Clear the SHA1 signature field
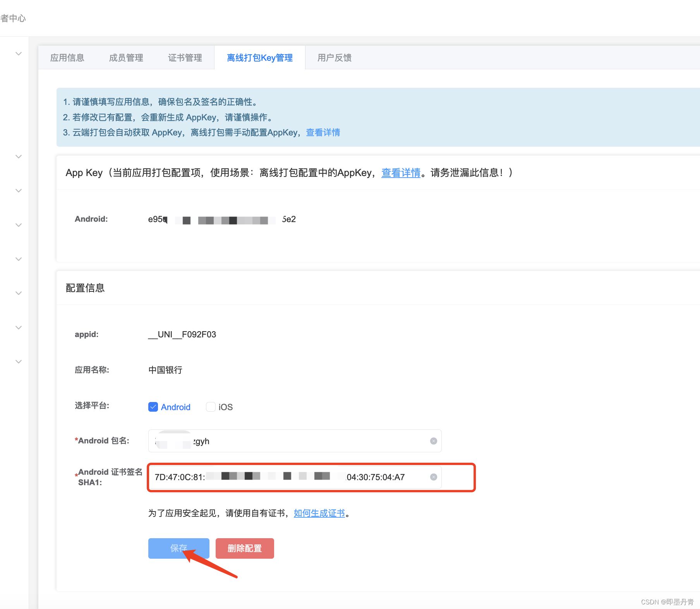This screenshot has width=700, height=609. (434, 477)
